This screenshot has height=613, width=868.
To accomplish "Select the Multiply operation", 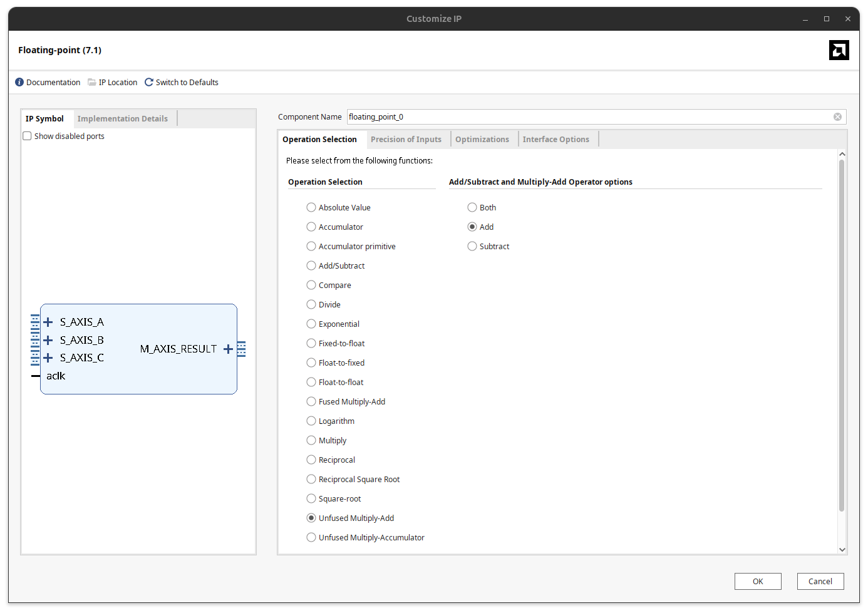I will pos(311,440).
